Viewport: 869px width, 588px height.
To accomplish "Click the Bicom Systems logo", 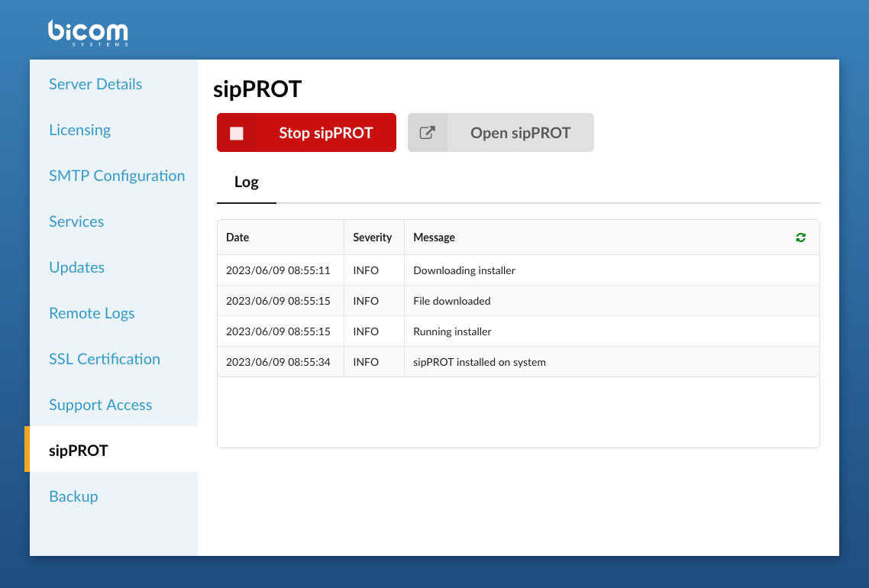I will [88, 33].
